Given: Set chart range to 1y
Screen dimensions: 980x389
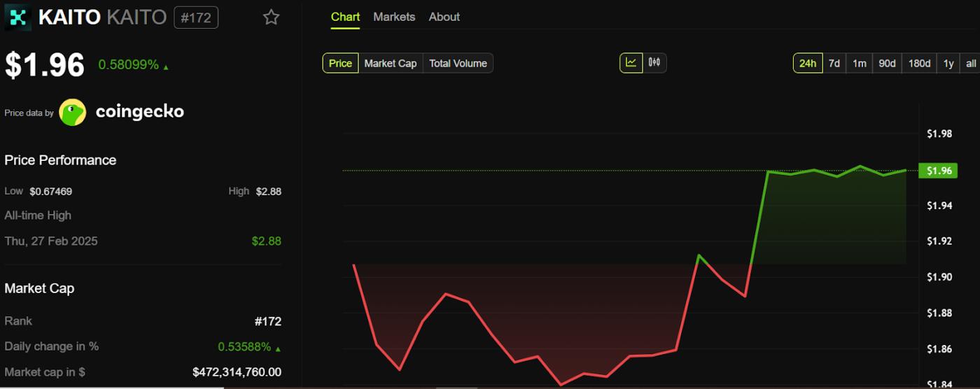Looking at the screenshot, I should tap(948, 63).
